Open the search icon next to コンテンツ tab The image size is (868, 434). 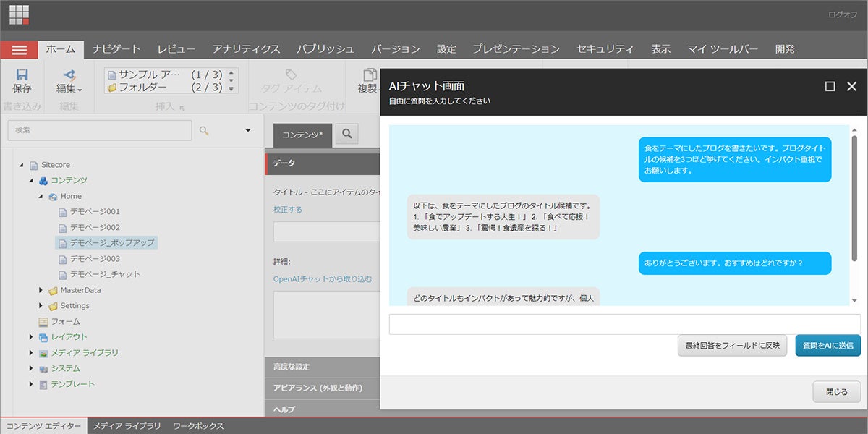click(349, 135)
